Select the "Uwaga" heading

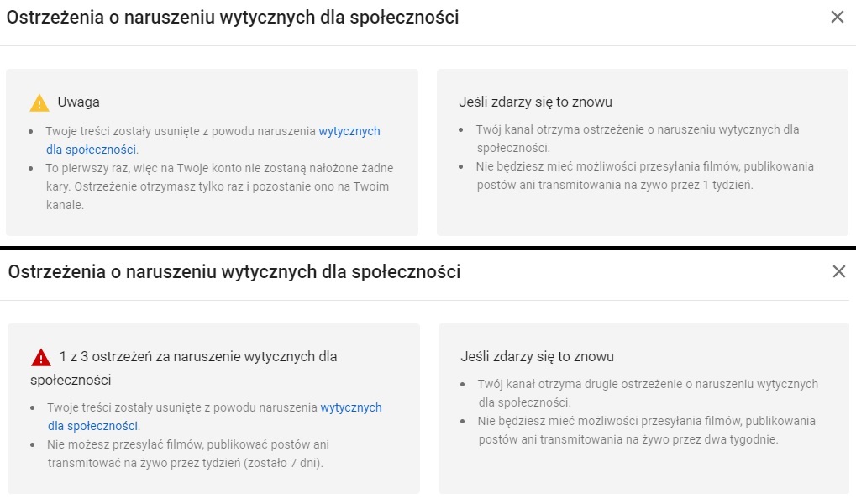(79, 102)
